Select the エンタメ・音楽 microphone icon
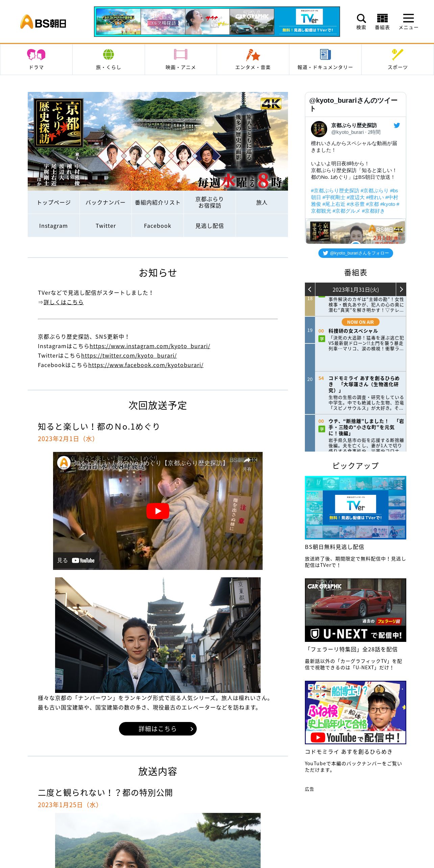 pos(253,54)
